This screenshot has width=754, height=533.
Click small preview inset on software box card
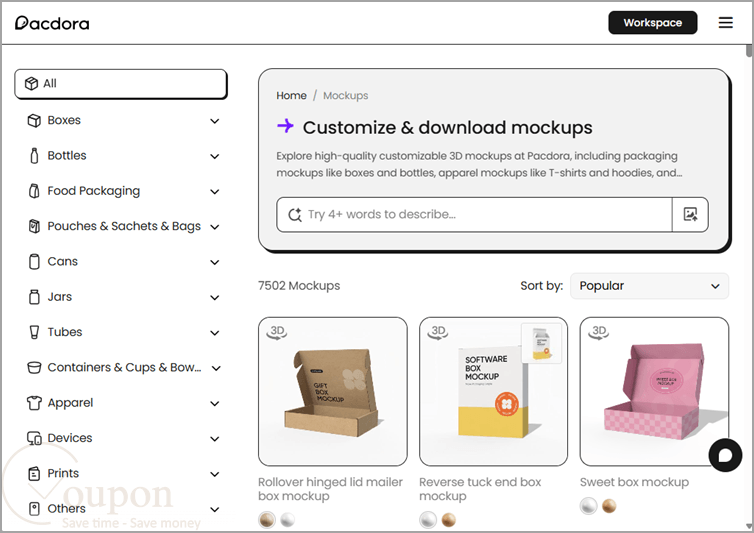click(541, 343)
